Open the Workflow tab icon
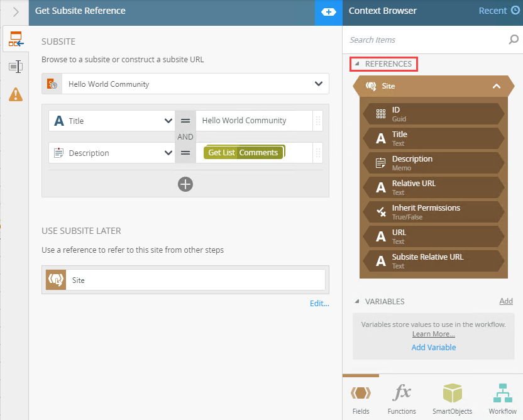This screenshot has width=523, height=420. (502, 399)
